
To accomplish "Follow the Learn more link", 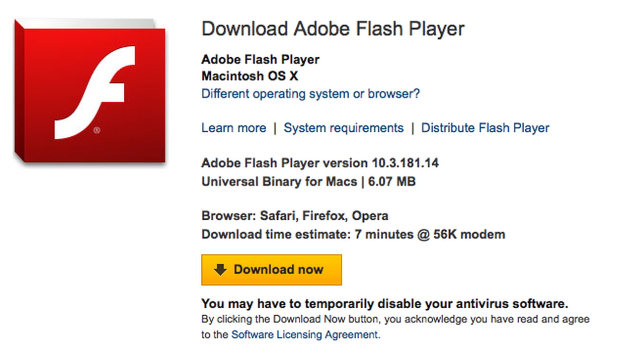I will (233, 128).
